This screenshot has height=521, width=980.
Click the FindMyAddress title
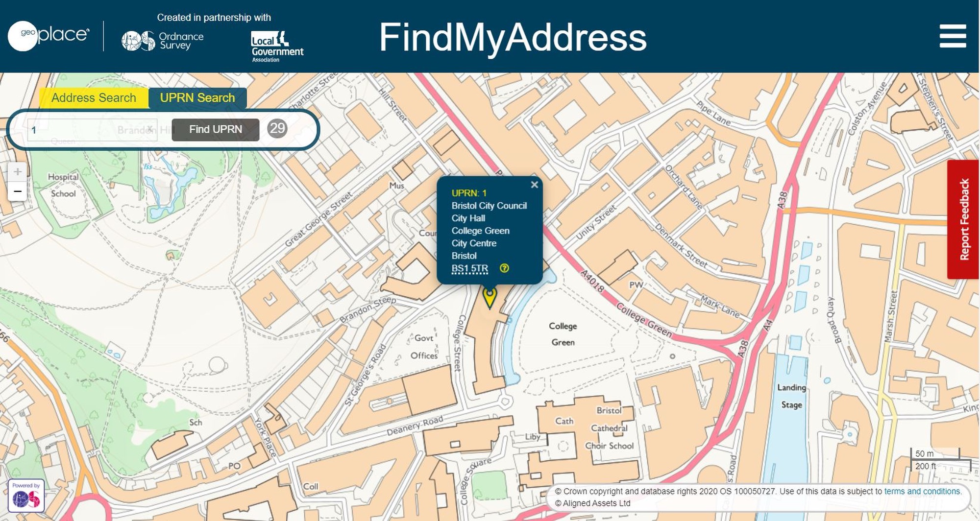click(x=513, y=37)
